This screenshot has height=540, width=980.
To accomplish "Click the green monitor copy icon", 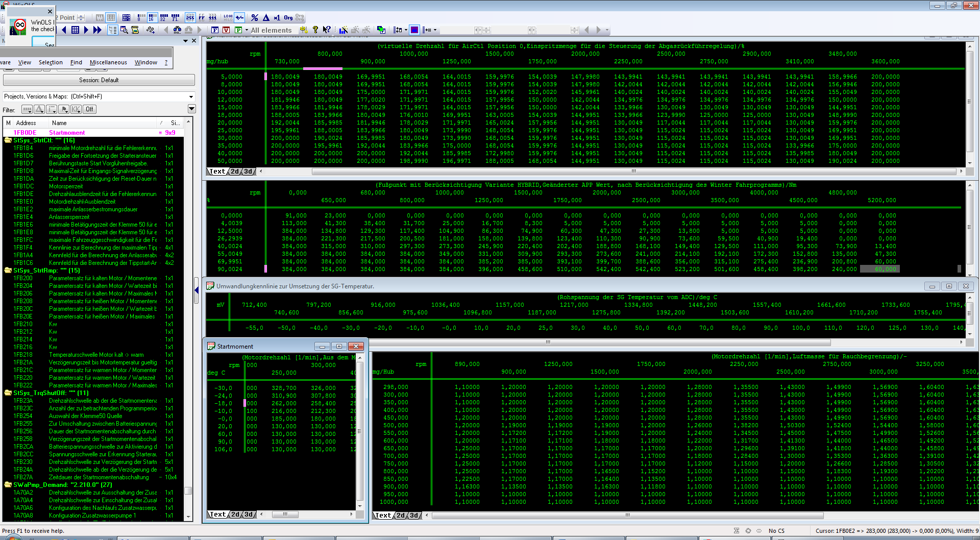I will point(381,30).
